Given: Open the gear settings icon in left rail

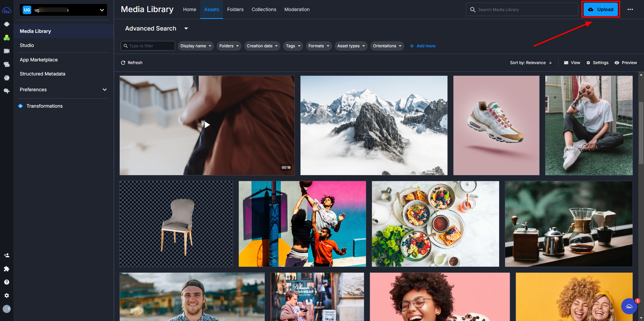Looking at the screenshot, I should click(x=6, y=295).
